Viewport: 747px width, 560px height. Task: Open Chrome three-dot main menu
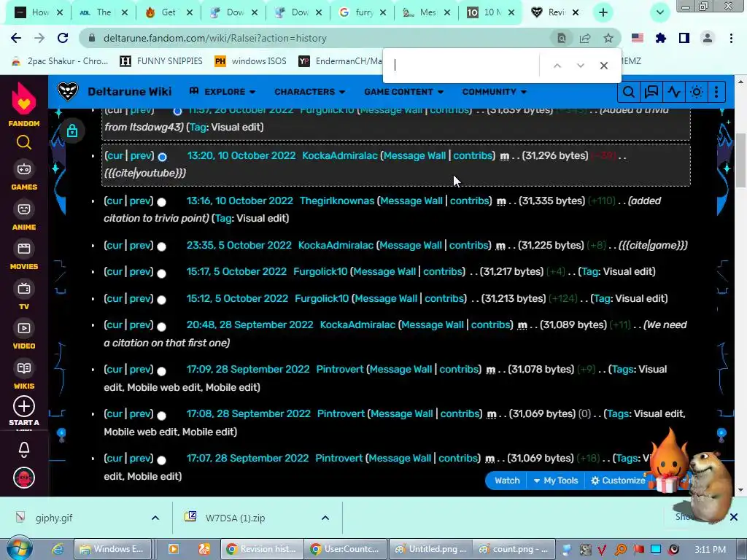(731, 38)
